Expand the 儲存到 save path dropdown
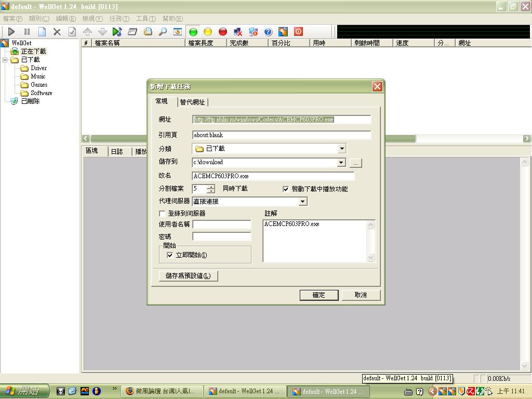532x399 pixels. pyautogui.click(x=341, y=163)
